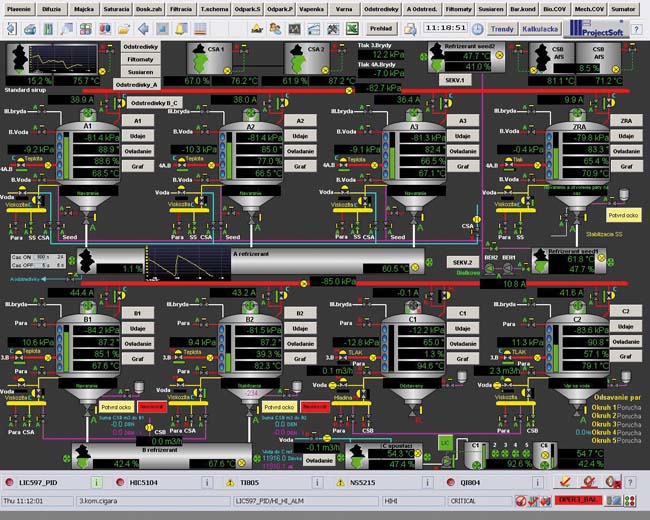
Task: Open info button for TI805 alarm
Action: pos(317,482)
